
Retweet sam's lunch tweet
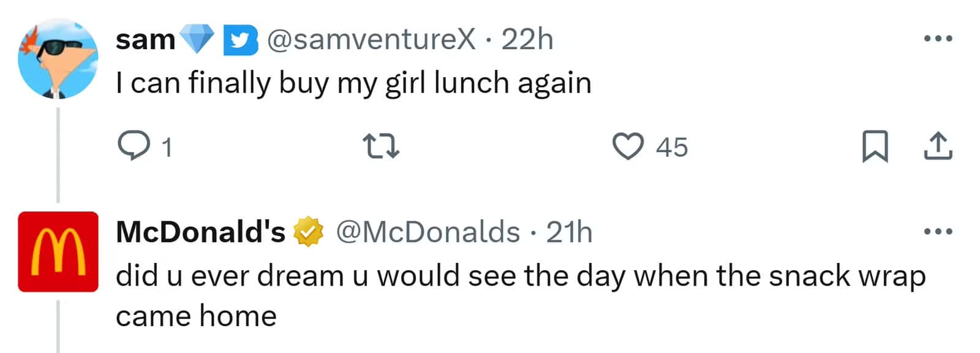[x=381, y=147]
